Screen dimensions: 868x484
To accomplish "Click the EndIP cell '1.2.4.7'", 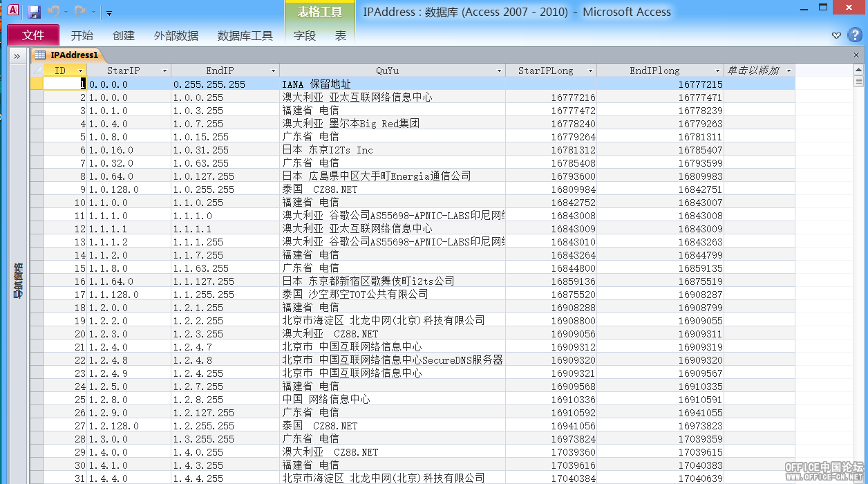I will (x=225, y=346).
